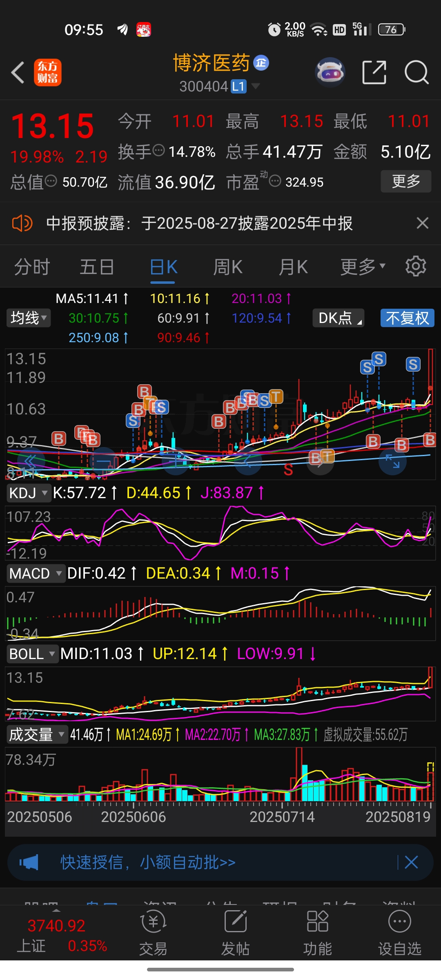Tap the 250:9.08 moving average value

[x=98, y=338]
